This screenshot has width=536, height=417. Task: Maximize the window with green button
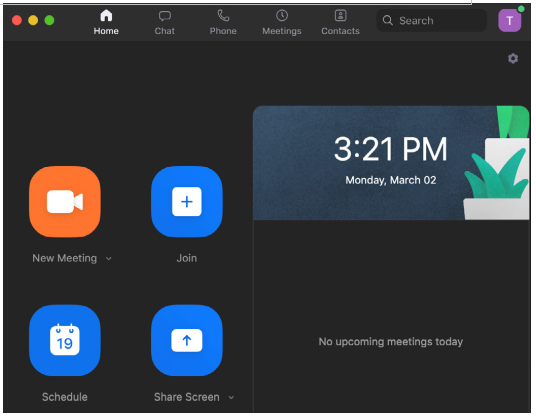tap(50, 21)
